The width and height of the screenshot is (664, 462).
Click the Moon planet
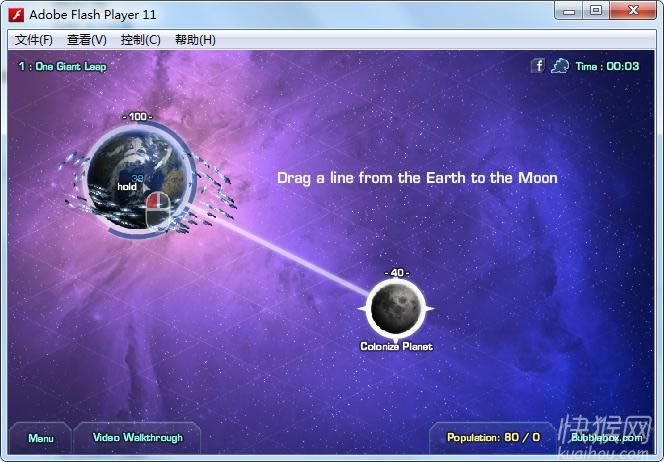[x=398, y=308]
